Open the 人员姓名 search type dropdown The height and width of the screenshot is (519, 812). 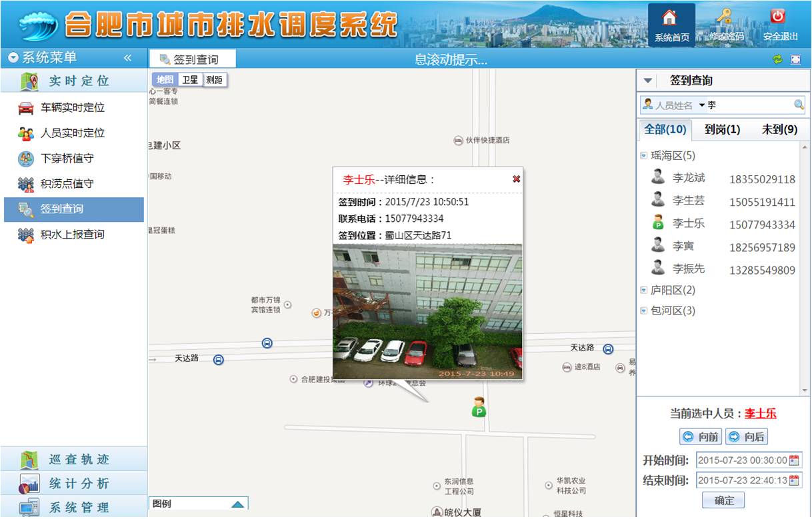(x=702, y=105)
